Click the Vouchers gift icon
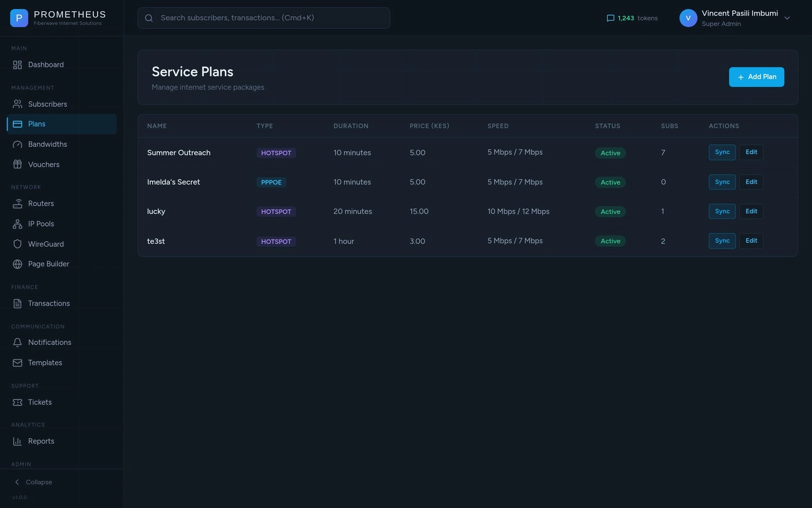812x508 pixels. coord(17,165)
